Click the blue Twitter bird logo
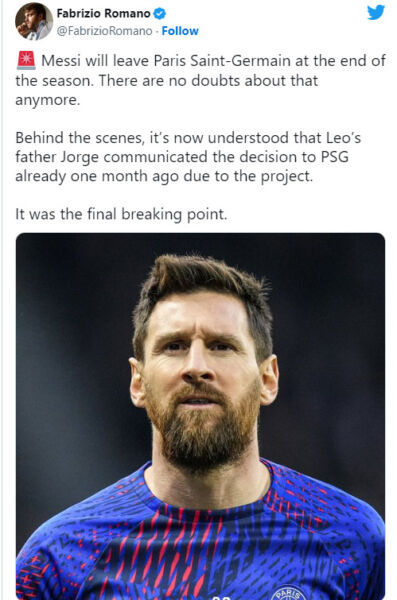 (376, 12)
